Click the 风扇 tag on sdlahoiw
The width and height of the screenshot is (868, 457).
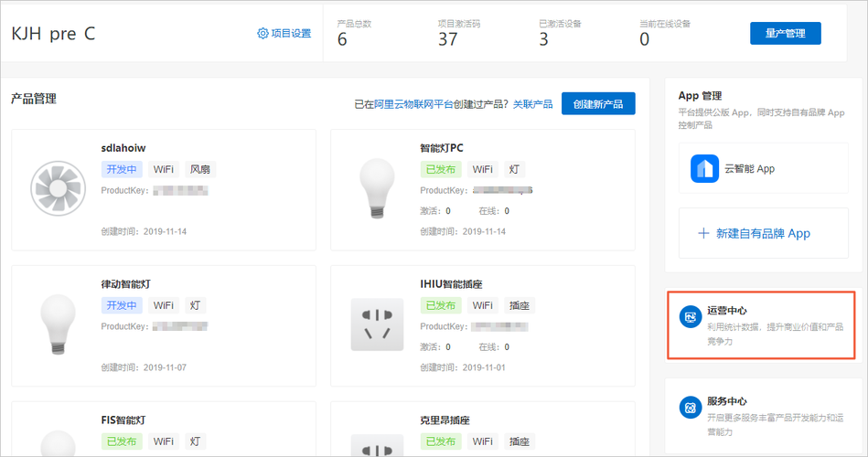click(199, 169)
